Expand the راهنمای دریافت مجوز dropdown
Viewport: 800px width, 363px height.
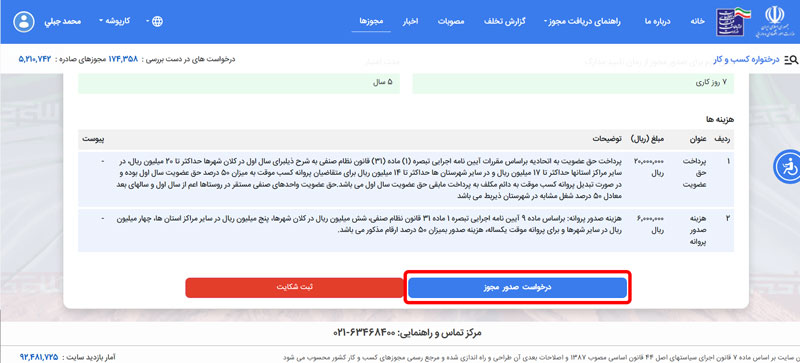click(583, 21)
